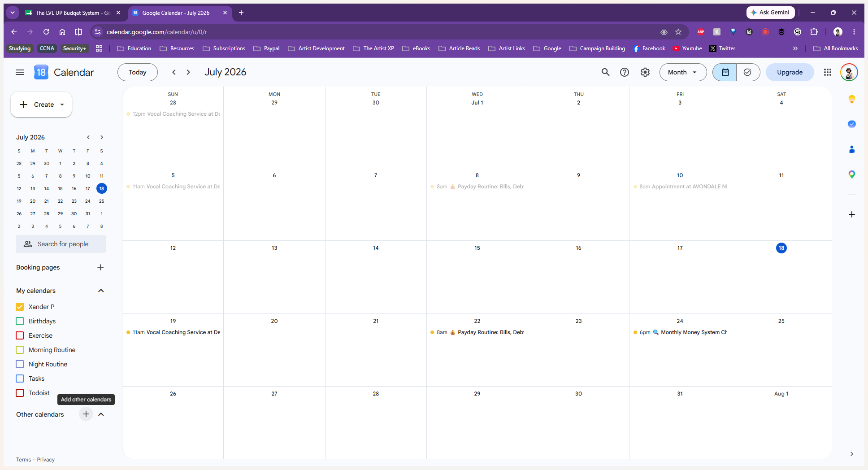This screenshot has width=868, height=470.
Task: Show more bookmarks chevron
Action: click(x=795, y=48)
